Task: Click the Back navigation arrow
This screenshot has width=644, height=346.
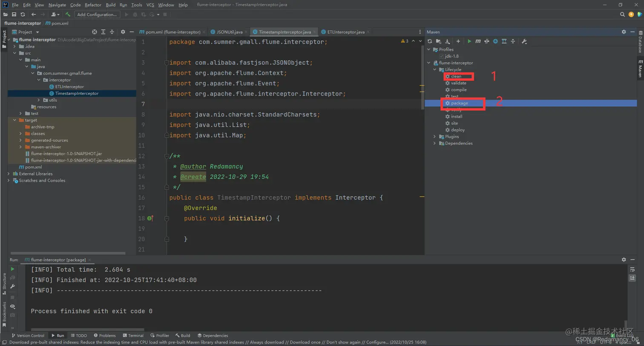Action: (34, 14)
